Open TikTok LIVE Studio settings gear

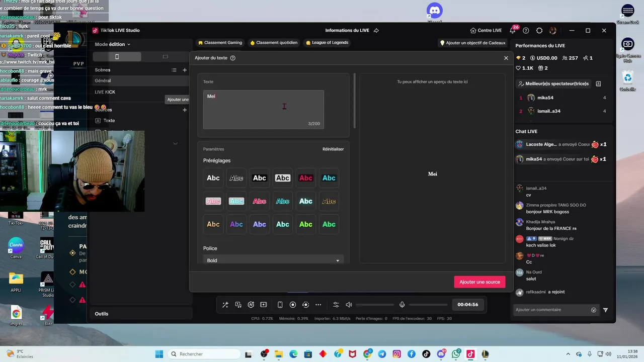[539, 31]
